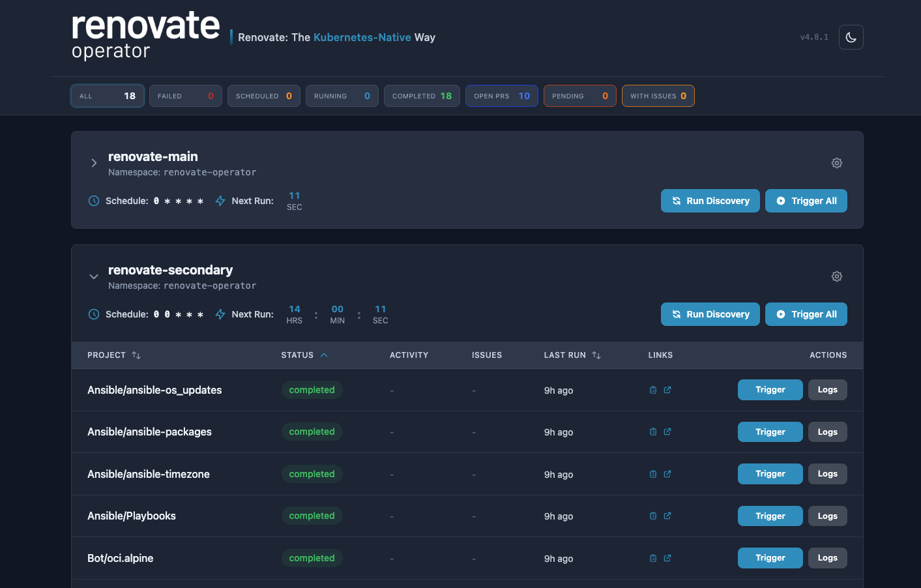Viewport: 921px width, 588px height.
Task: View Logs for Ansible/Playbooks
Action: tap(828, 516)
